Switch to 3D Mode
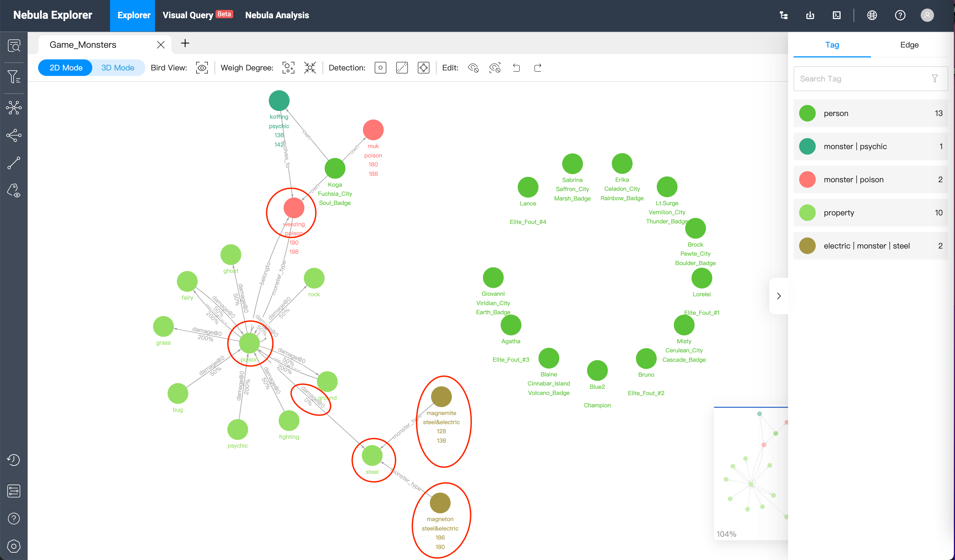Image resolution: width=955 pixels, height=560 pixels. [x=118, y=68]
